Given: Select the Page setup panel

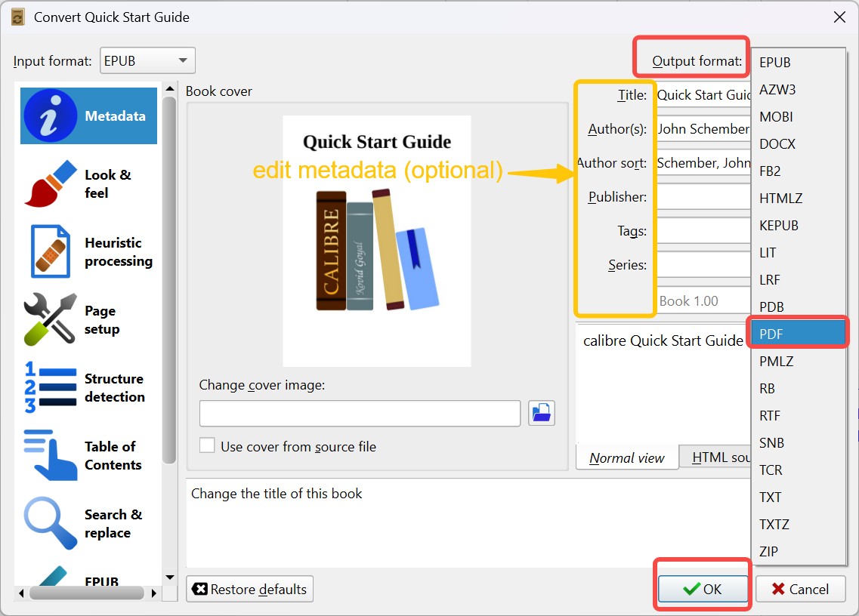Looking at the screenshot, I should 88,319.
